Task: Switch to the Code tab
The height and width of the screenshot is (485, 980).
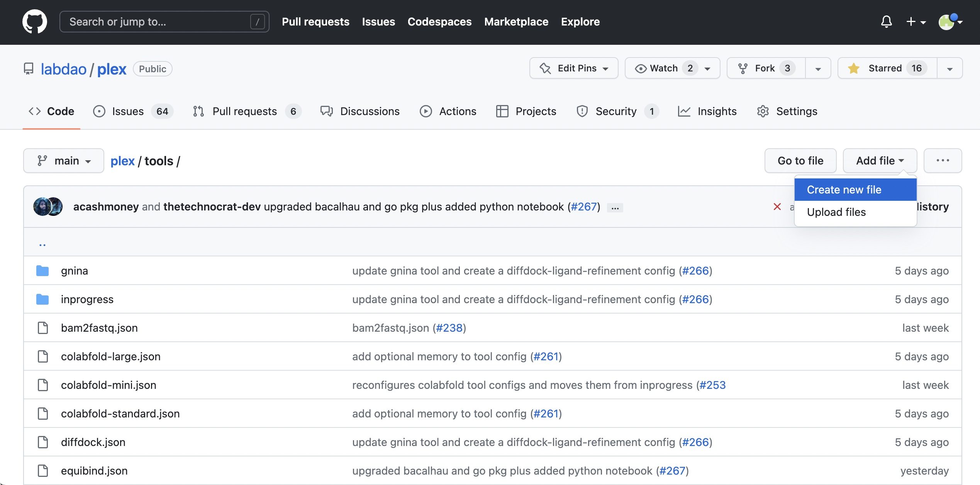Action: [x=51, y=111]
